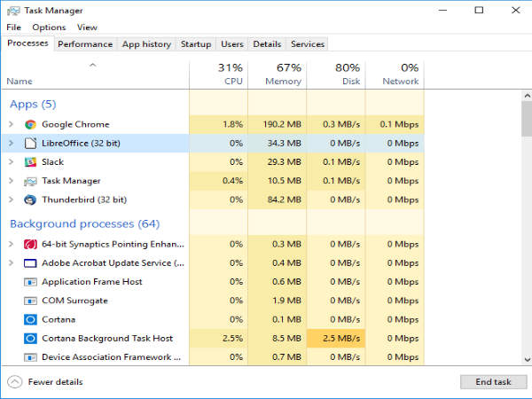The image size is (532, 399).
Task: Expand the Google Chrome process group
Action: 11,125
